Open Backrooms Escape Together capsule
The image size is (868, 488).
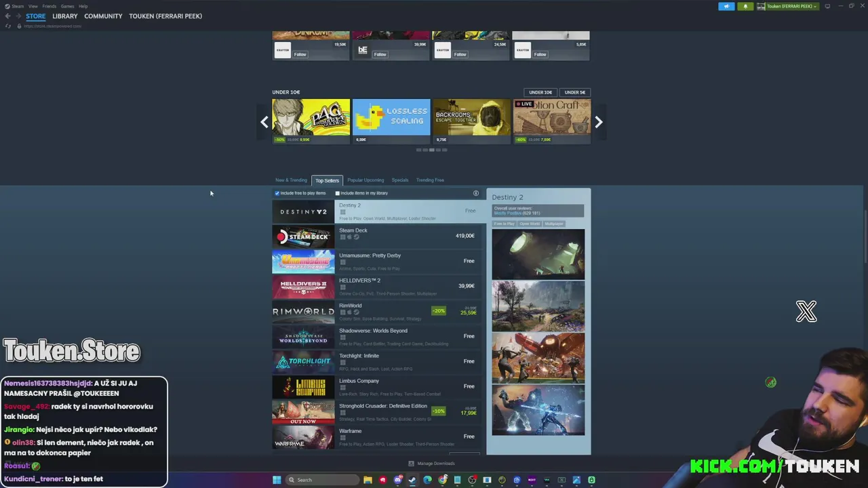pos(471,121)
